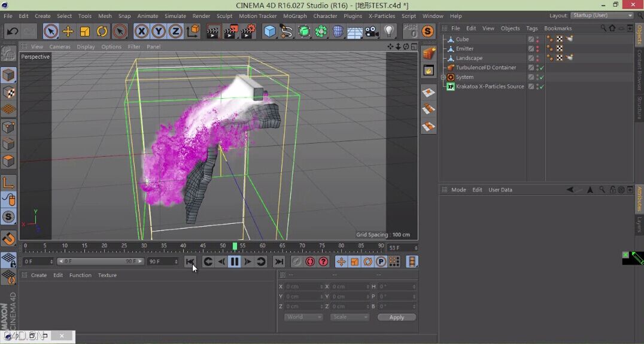
Task: Click the timeline green playhead marker
Action: click(235, 246)
